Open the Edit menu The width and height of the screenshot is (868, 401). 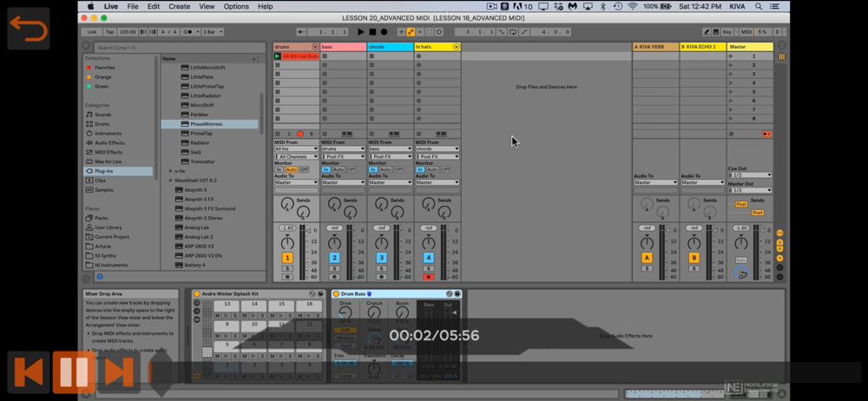(154, 6)
